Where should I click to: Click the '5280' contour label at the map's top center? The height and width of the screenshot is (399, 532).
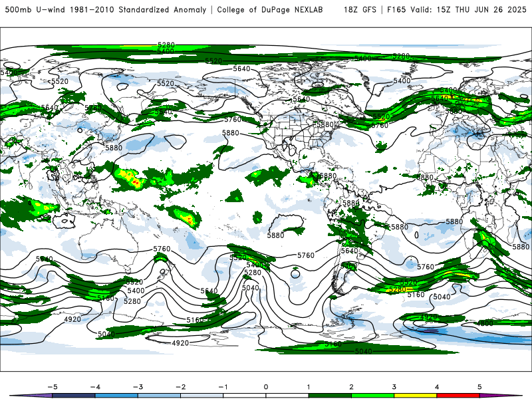[x=166, y=45]
